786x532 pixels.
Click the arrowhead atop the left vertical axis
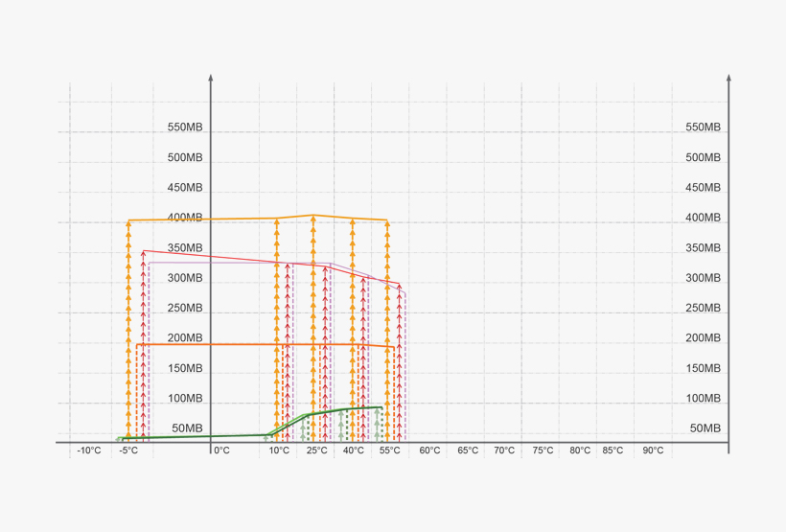tap(210, 78)
